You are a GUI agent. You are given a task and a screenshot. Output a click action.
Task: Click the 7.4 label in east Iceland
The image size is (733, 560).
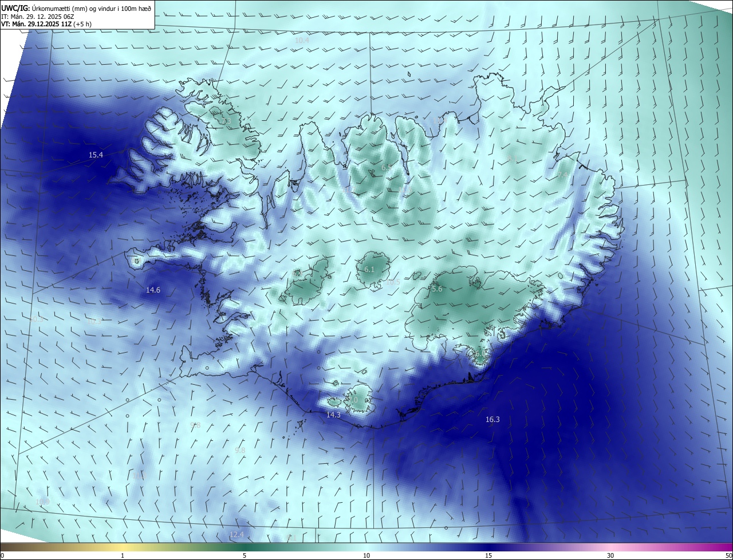[x=563, y=175]
